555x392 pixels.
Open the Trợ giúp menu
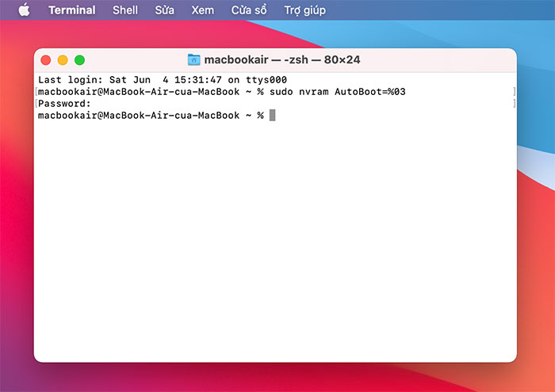coord(304,10)
